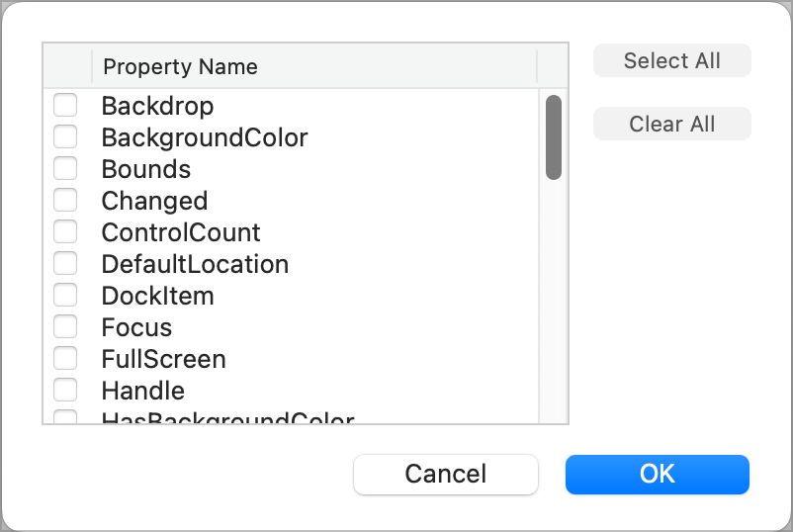Viewport: 793px width, 532px height.
Task: Select the ControlCount checkbox
Action: [x=65, y=231]
